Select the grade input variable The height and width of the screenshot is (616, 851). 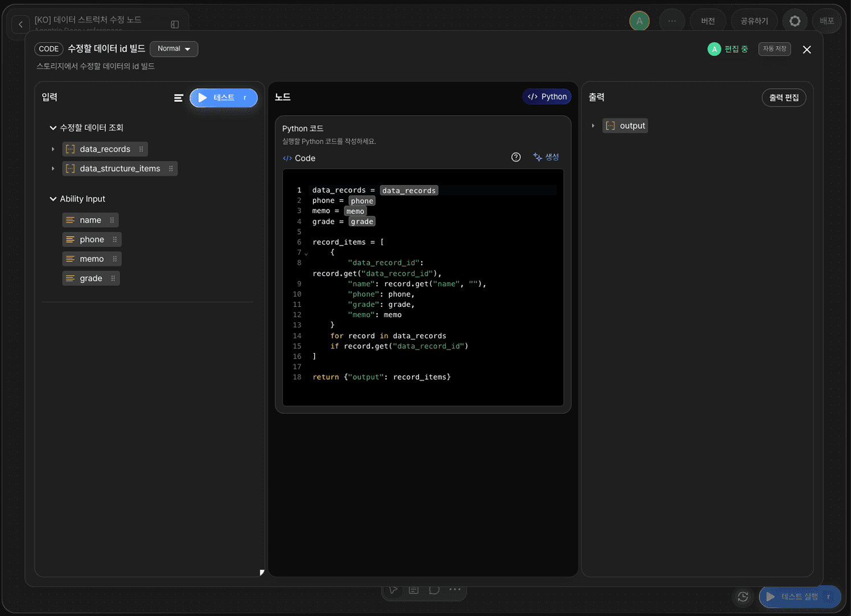point(91,278)
